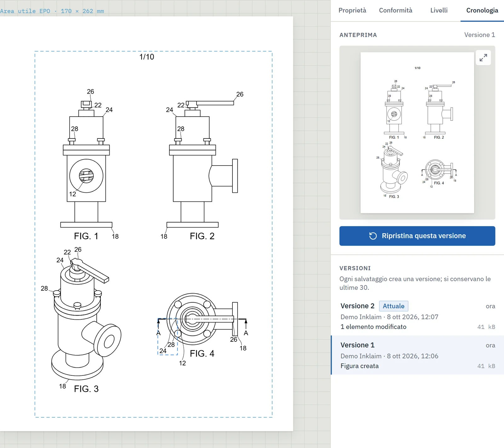Select reference number 12 in FIG. 1
This screenshot has width=504, height=448.
(x=72, y=194)
